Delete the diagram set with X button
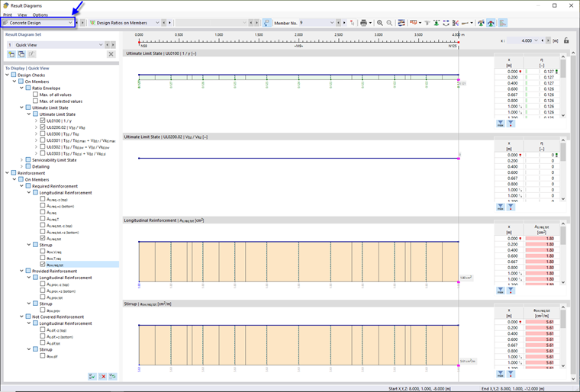Image resolution: width=580 pixels, height=392 pixels. click(x=111, y=54)
